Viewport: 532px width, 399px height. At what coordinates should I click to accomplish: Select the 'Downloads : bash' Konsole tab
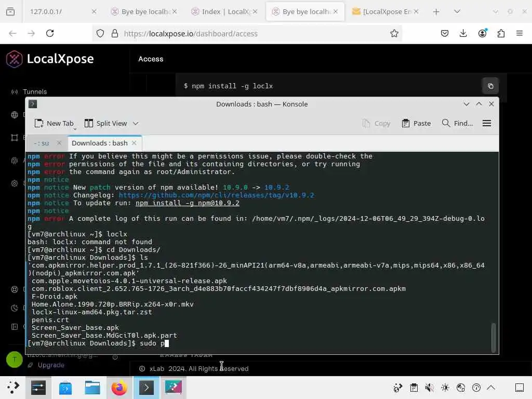99,143
